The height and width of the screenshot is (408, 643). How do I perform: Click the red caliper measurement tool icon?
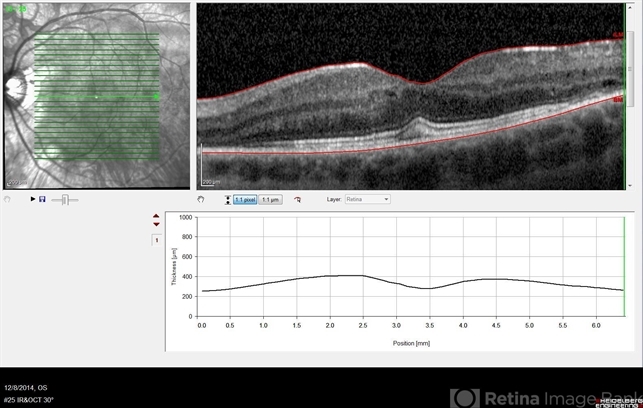point(297,200)
